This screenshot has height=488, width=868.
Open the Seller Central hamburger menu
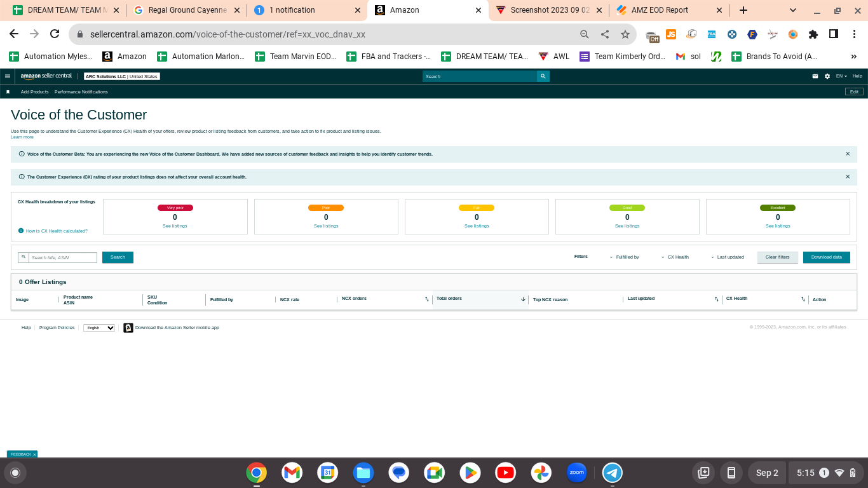[8, 76]
